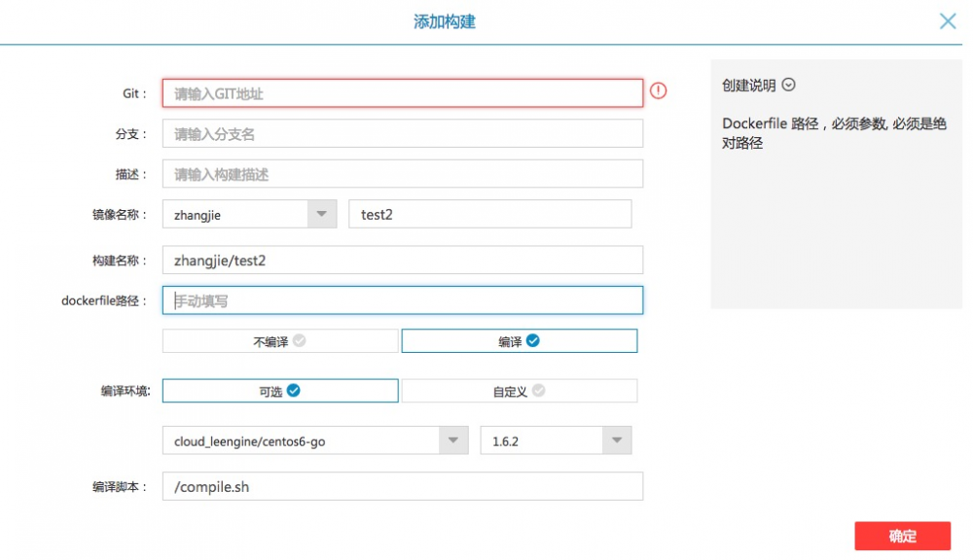Screen dimensions: 973x560
Task: Select the 可选 environment button
Action: [280, 390]
